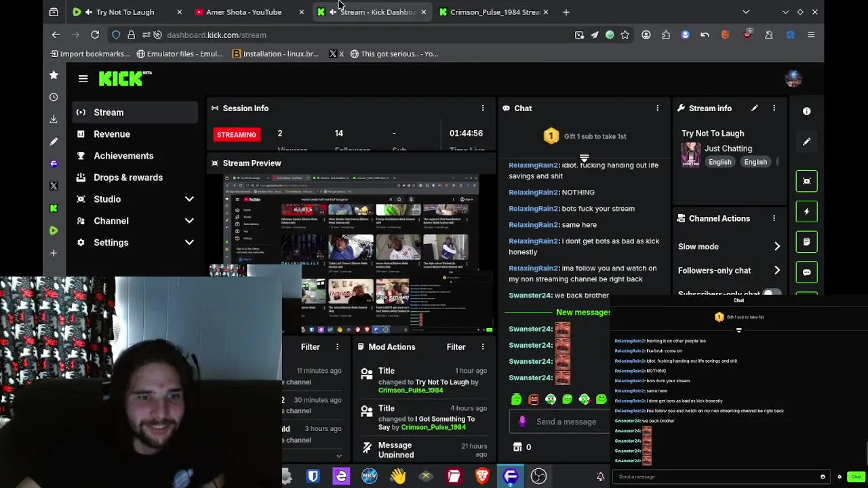Open the X panel in browser sidebar

pos(54,186)
